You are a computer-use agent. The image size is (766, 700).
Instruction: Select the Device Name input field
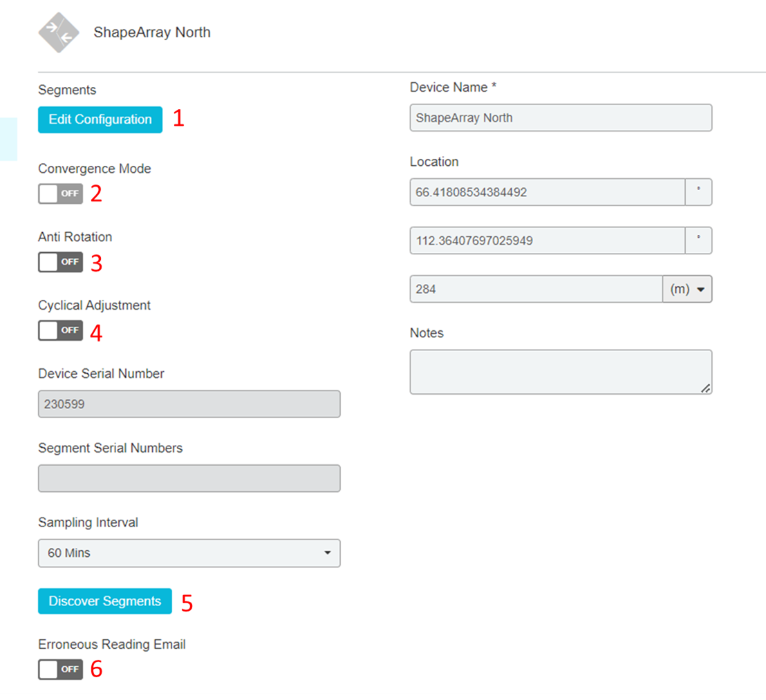point(561,117)
